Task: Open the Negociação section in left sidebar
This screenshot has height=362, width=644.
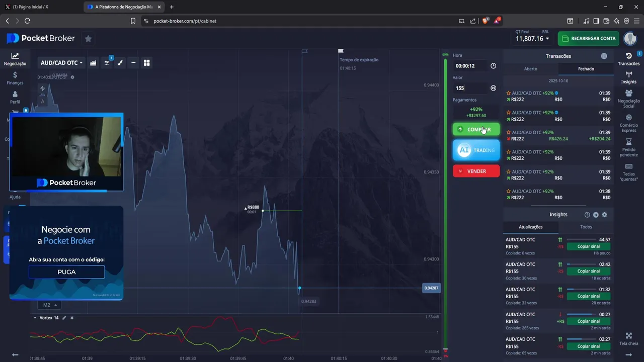Action: point(15,59)
